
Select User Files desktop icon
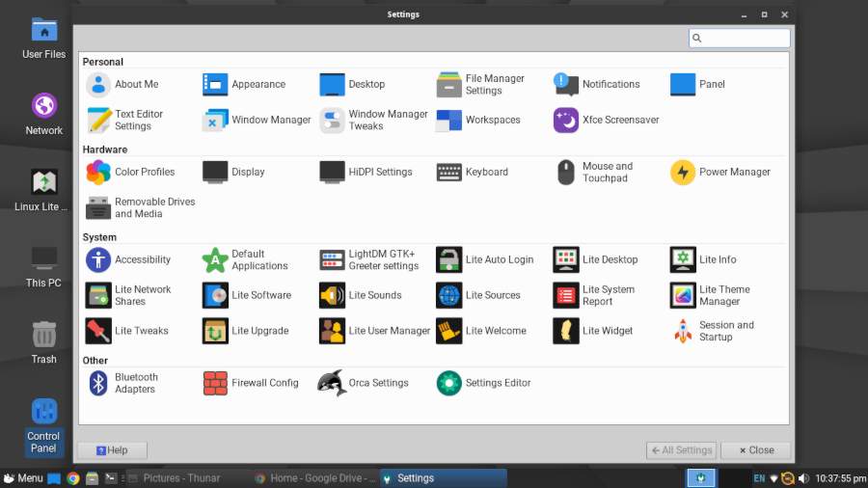click(x=43, y=39)
